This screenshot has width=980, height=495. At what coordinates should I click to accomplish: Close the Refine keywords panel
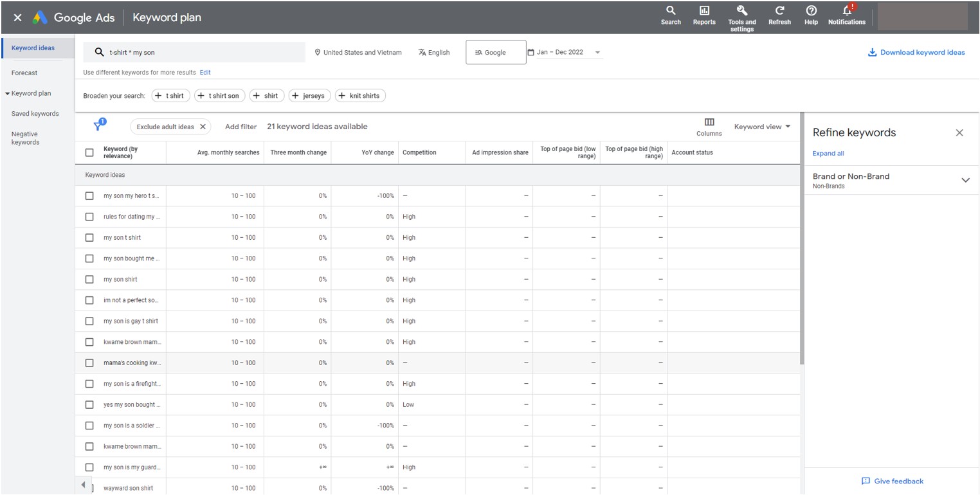tap(959, 132)
